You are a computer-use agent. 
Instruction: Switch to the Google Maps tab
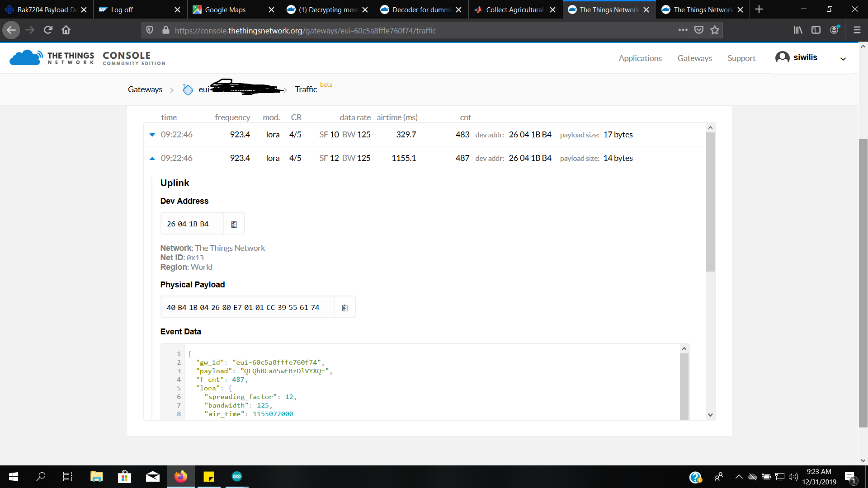pos(225,9)
